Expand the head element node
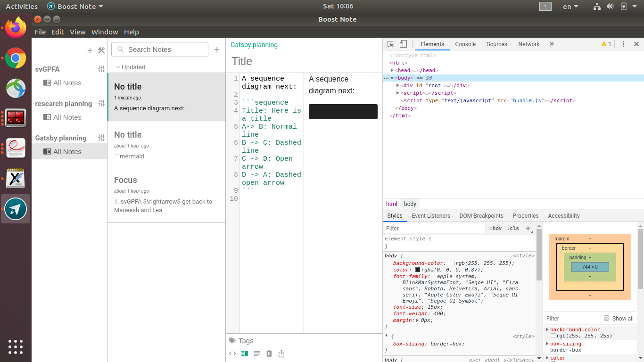Screen dimensions: 644x362 click(x=392, y=70)
